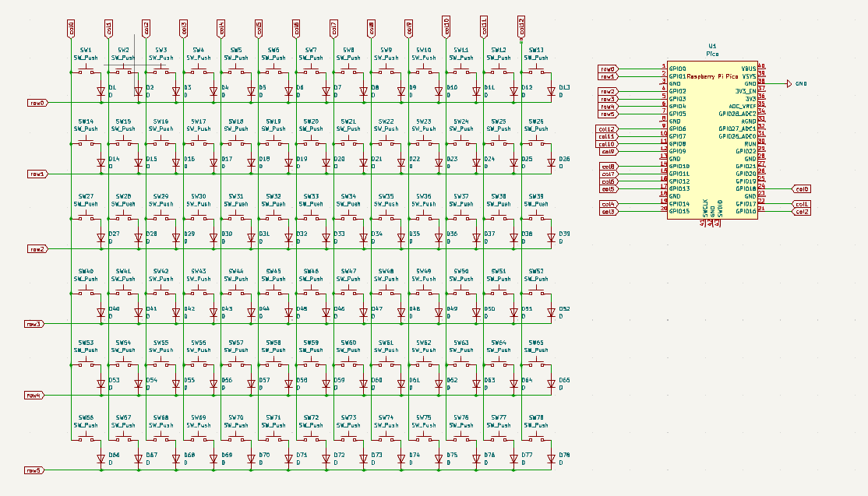Select the row2 label at Pico GPIO2
This screenshot has height=496, width=868.
(608, 91)
